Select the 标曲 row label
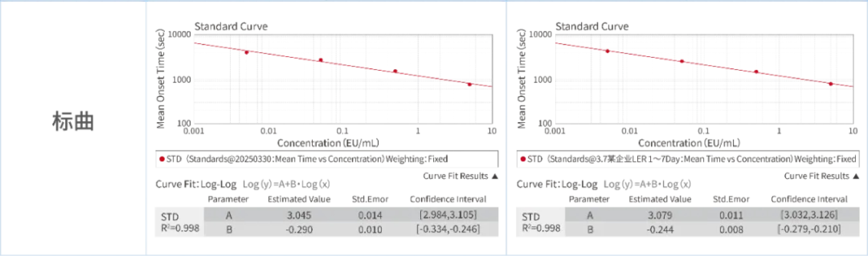The image size is (868, 256). coord(73,121)
